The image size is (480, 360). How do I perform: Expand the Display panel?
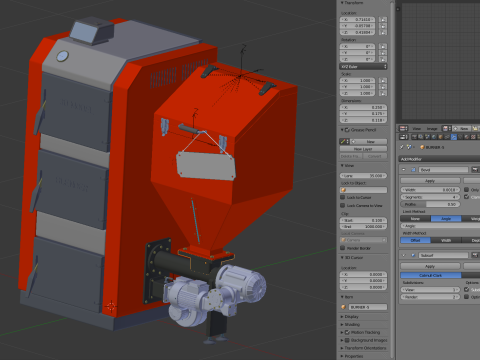coord(342,317)
